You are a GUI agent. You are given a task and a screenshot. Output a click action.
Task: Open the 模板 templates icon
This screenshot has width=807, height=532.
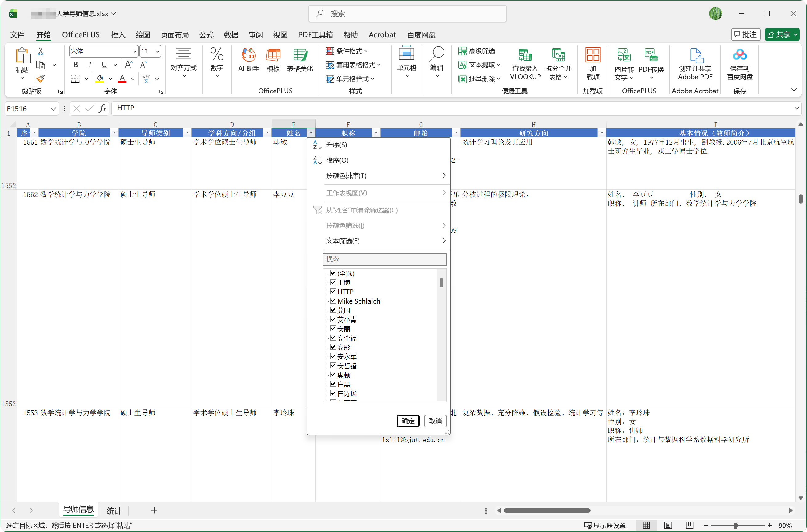[x=273, y=60]
